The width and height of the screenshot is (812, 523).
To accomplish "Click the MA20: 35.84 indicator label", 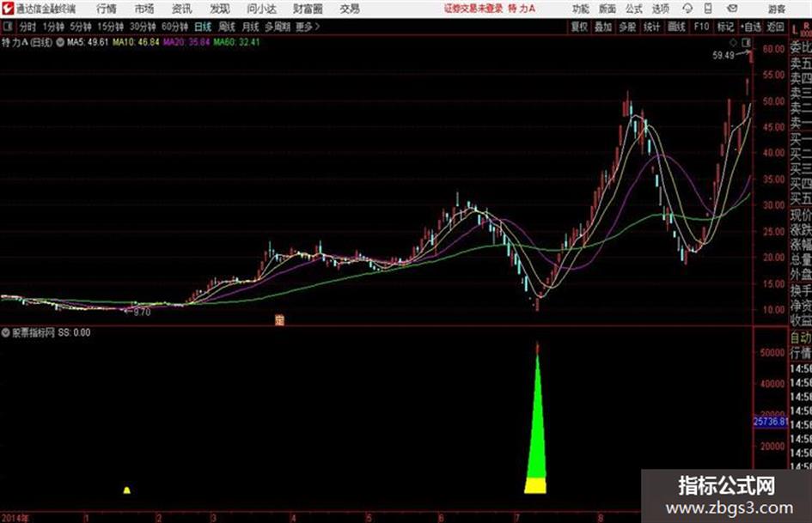I will tap(186, 42).
